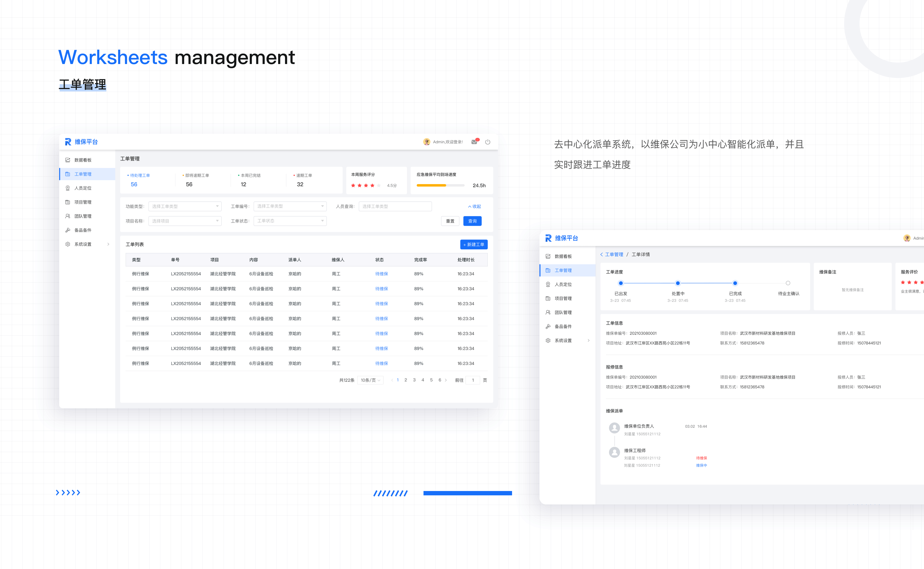
Task: Click the 待业主确认 progress step circle
Action: pos(788,283)
